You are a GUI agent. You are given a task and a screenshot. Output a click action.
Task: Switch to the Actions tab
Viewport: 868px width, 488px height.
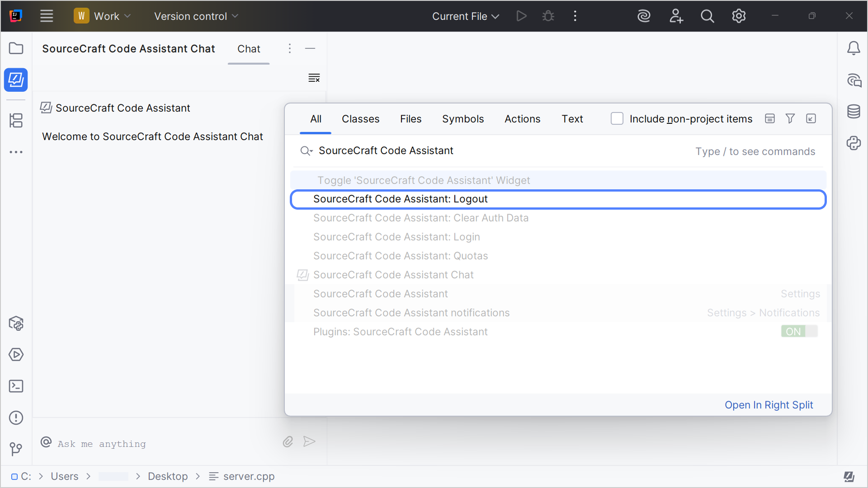tap(522, 119)
